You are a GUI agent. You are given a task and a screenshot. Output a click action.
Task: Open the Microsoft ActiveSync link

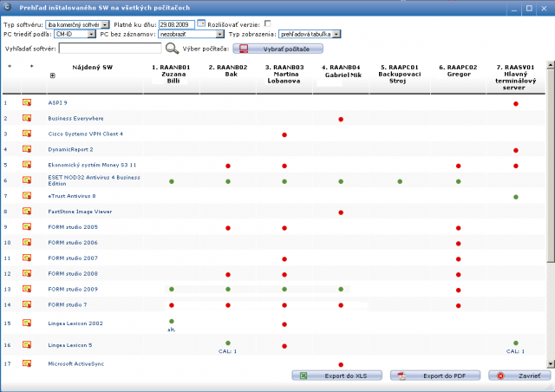76,363
